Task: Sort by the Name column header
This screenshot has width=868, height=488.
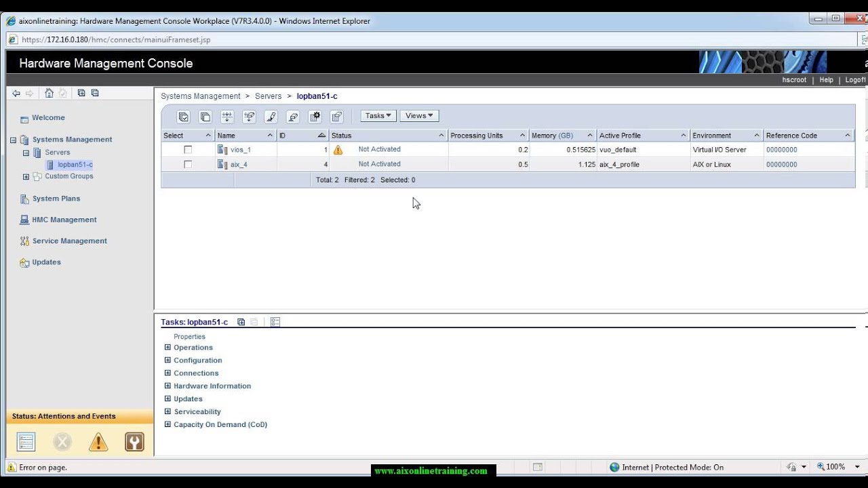Action: pos(245,136)
